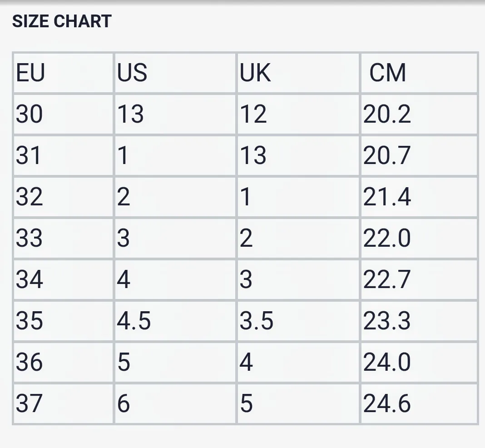This screenshot has height=448, width=485.
Task: Click EU size 32 cell
Action: pyautogui.click(x=63, y=197)
